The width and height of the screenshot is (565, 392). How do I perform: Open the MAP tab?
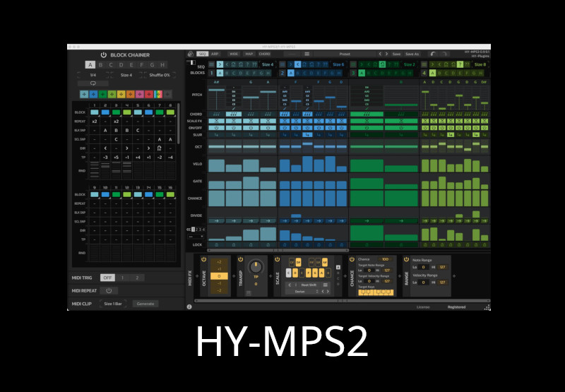coord(249,54)
